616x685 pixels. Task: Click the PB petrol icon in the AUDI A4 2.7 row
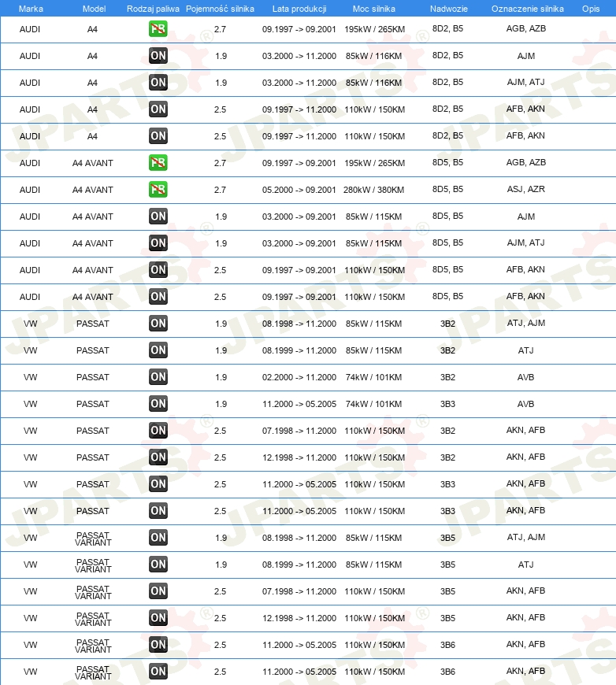click(158, 29)
